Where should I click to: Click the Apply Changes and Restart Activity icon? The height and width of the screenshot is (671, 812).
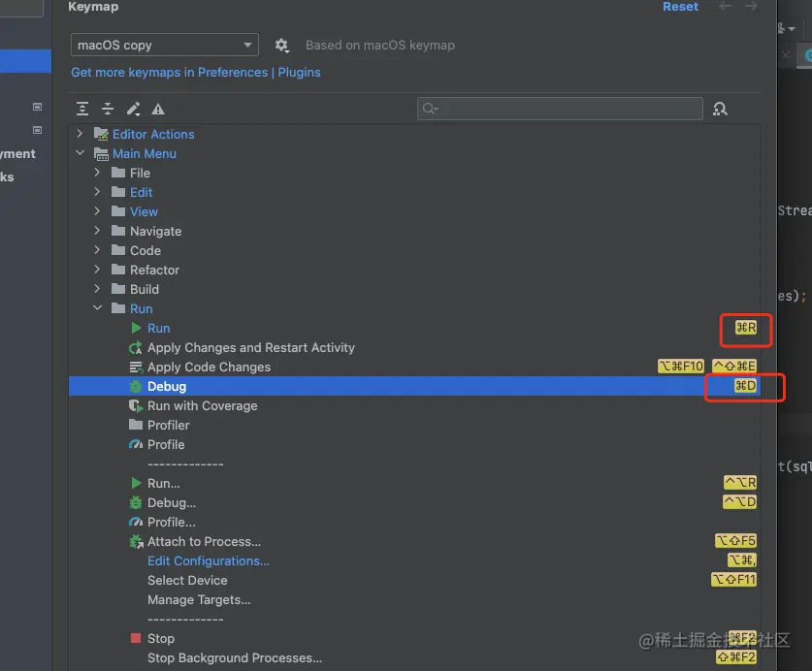point(136,348)
